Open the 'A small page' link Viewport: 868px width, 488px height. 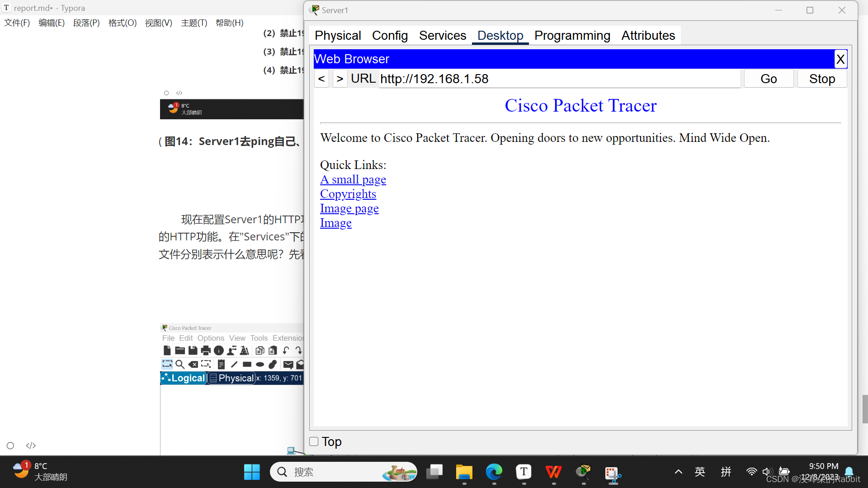[353, 179]
